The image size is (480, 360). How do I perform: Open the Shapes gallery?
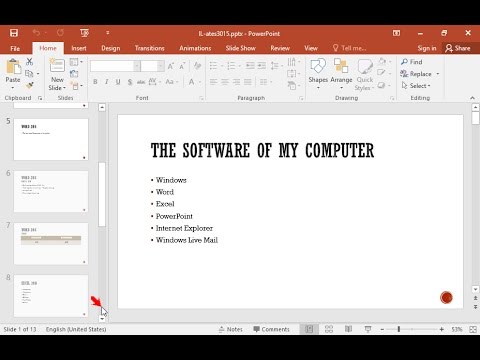[318, 74]
